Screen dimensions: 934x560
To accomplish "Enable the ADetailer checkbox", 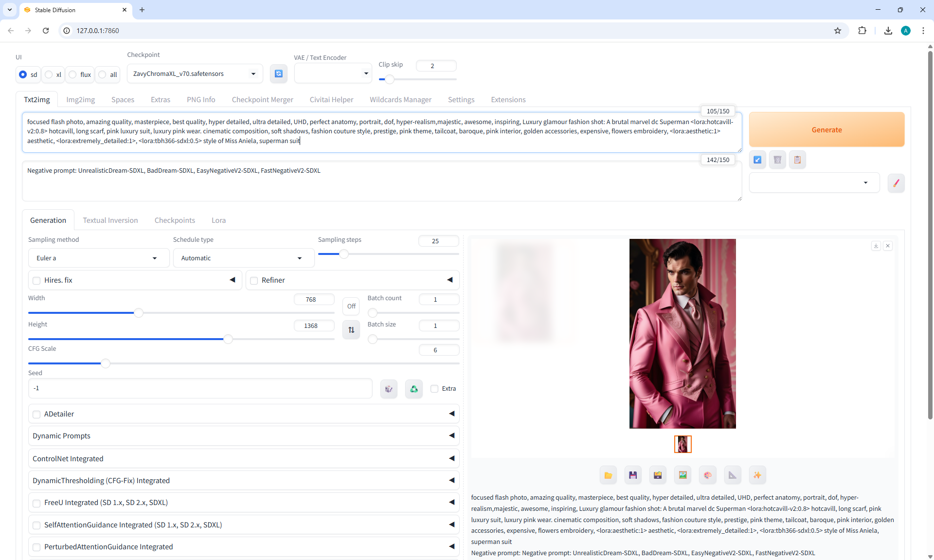I will 36,415.
